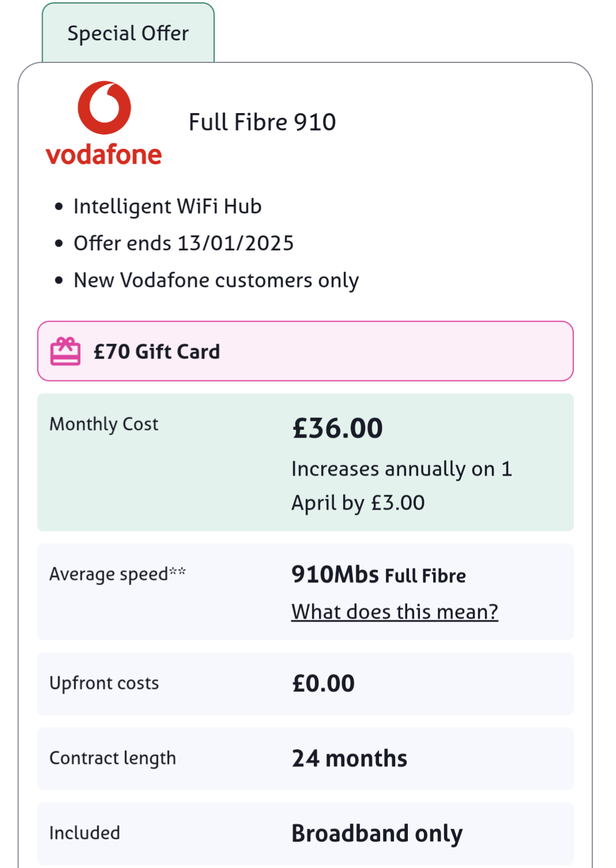Select the Contract length label

pos(112,758)
